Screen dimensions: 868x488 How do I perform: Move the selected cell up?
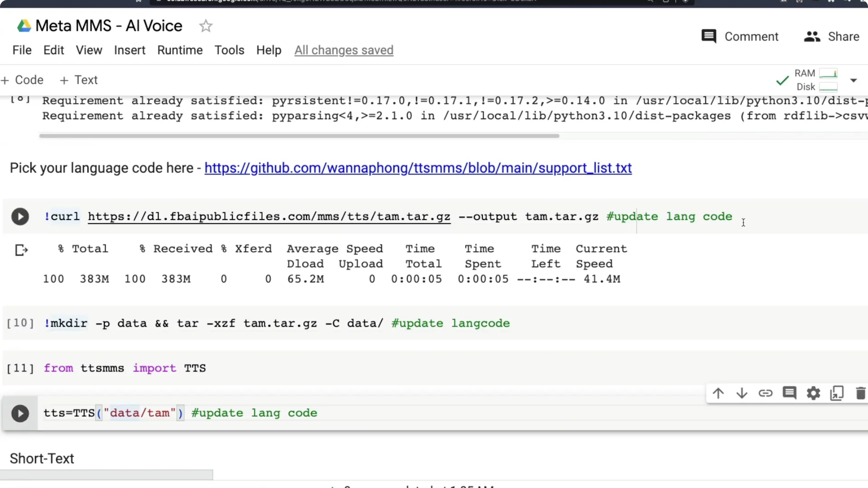(x=718, y=393)
